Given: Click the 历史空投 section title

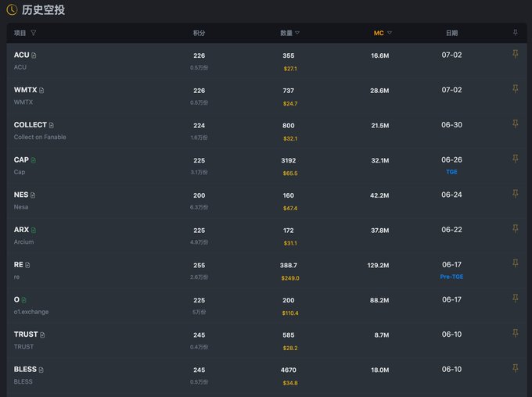Looking at the screenshot, I should coord(43,10).
